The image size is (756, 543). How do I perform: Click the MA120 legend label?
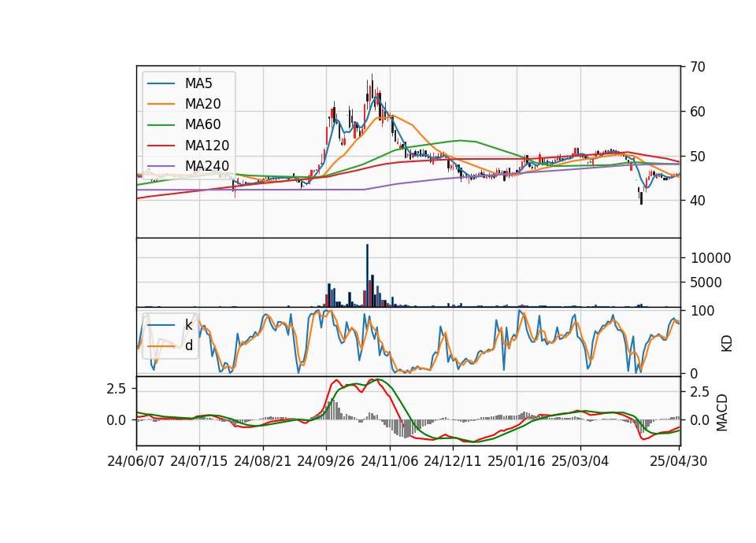coord(207,146)
